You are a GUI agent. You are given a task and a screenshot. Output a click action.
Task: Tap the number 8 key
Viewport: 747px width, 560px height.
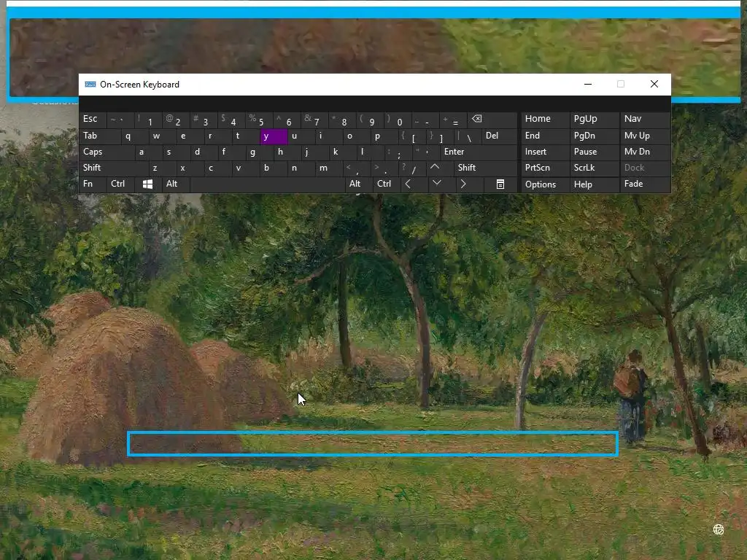coord(343,120)
